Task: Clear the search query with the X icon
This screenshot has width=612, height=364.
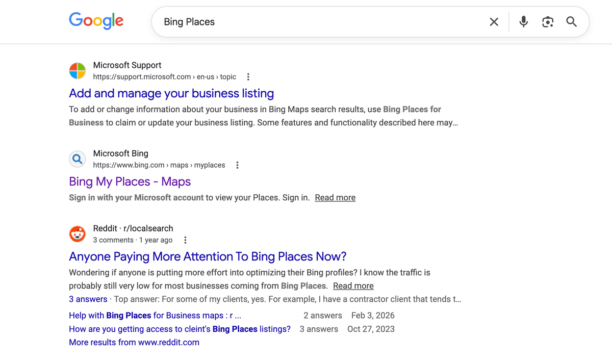Action: click(494, 21)
